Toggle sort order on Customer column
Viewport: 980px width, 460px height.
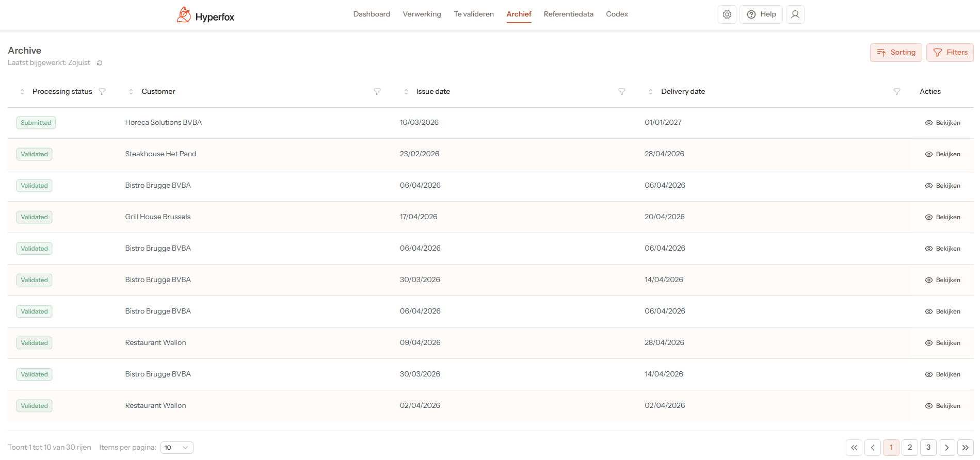131,92
